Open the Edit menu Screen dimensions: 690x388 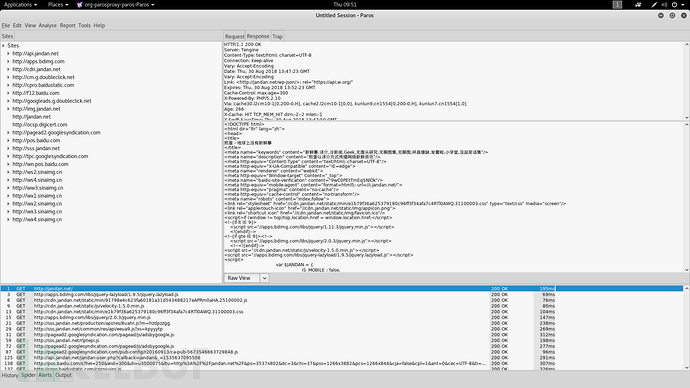[17, 26]
